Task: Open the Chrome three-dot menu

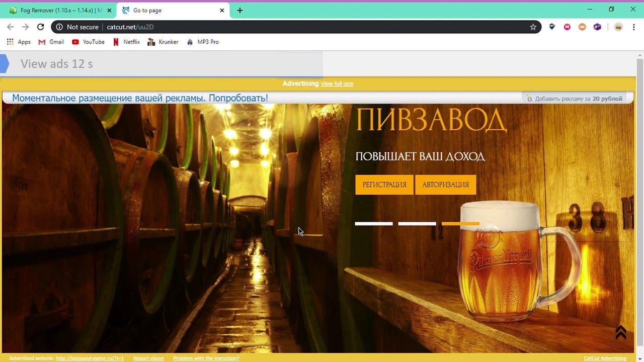Action: point(634,27)
